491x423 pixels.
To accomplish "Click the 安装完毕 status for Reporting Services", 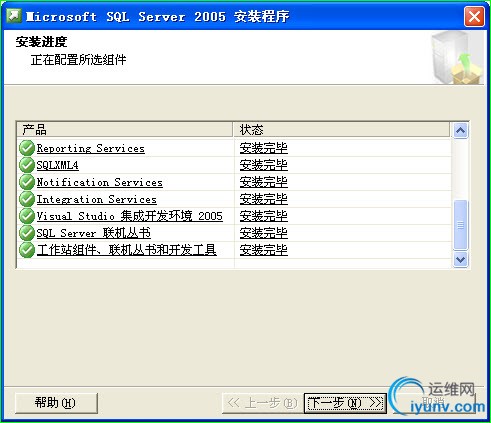I will coord(264,148).
